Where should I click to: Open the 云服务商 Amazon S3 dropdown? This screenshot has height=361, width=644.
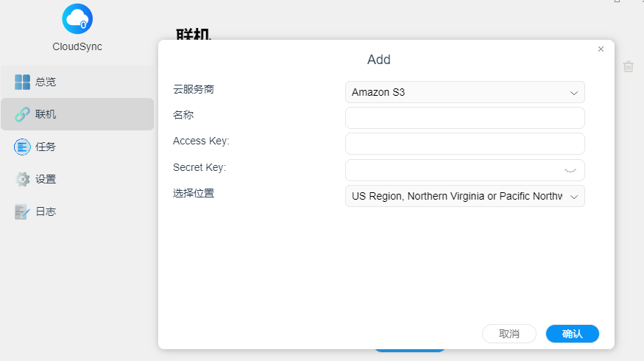[465, 92]
